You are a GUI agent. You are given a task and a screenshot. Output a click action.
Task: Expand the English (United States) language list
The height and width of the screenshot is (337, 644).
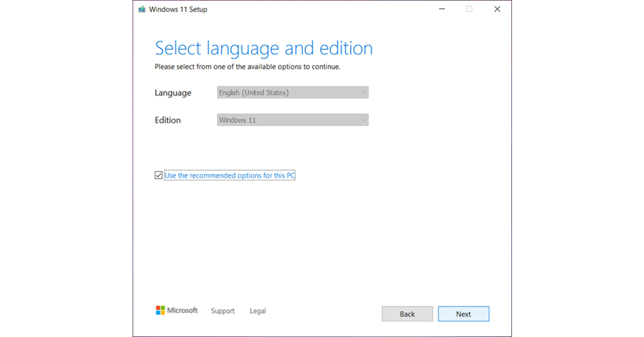click(x=363, y=92)
